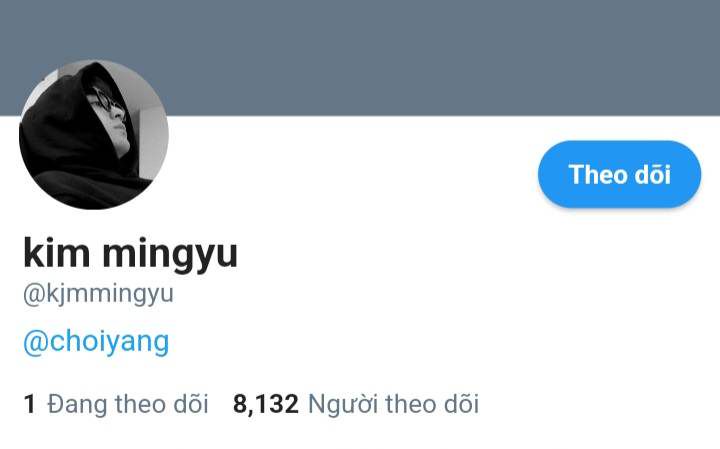The height and width of the screenshot is (449, 720).
Task: Show the people following kjmmingyu
Action: click(356, 404)
